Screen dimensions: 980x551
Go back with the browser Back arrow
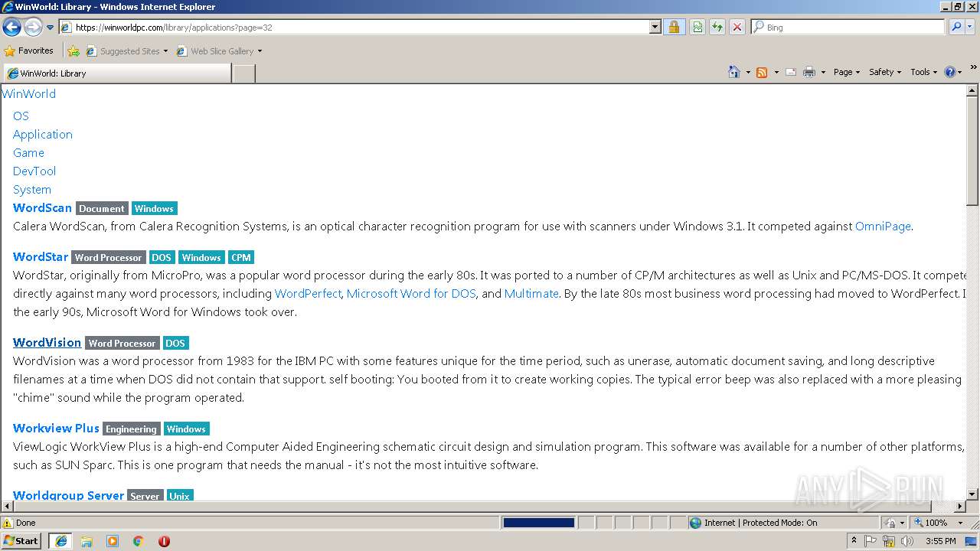[x=11, y=28]
